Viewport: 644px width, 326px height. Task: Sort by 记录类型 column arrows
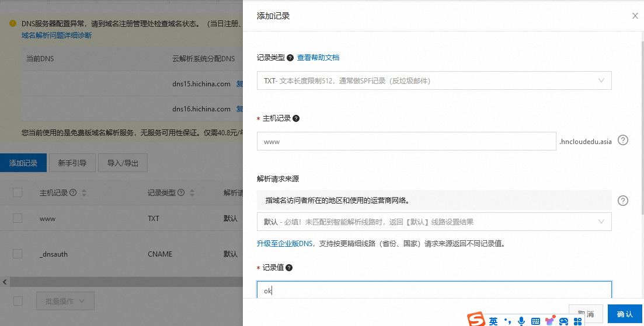point(192,192)
